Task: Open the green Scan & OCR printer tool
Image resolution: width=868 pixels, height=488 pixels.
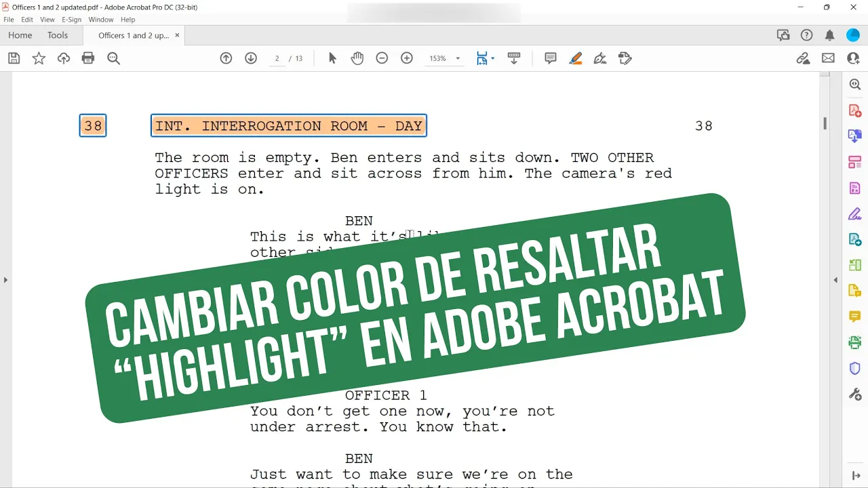Action: tap(854, 343)
